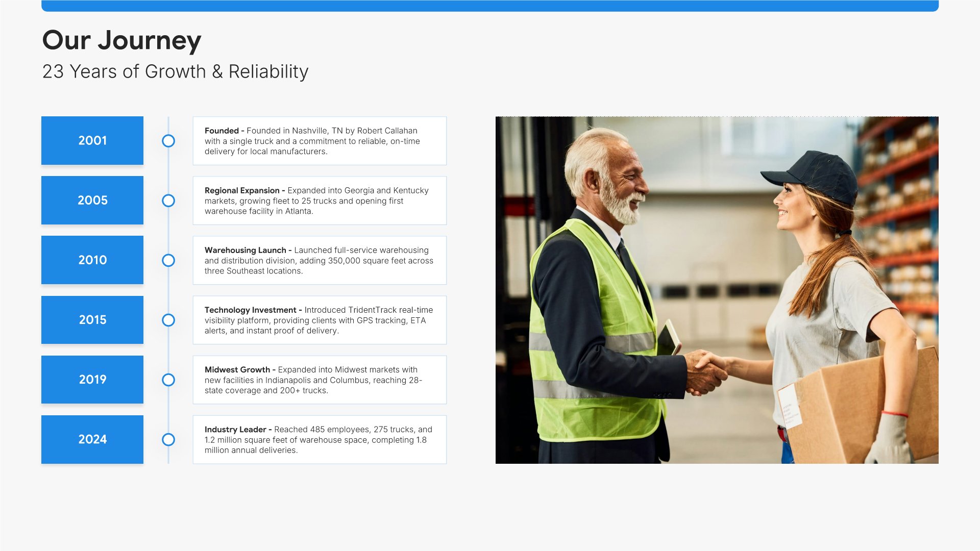Screen dimensions: 980x551
Task: Click the Founded description text card
Action: pyautogui.click(x=320, y=141)
